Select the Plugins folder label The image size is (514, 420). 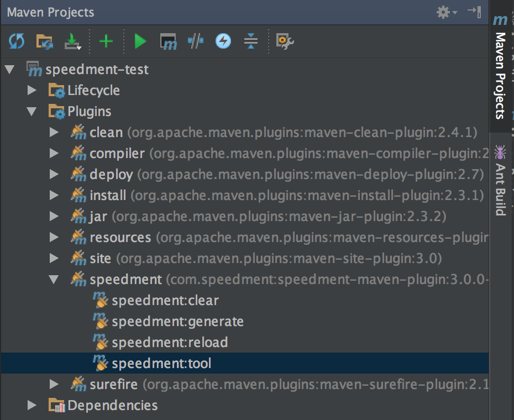[x=90, y=112]
